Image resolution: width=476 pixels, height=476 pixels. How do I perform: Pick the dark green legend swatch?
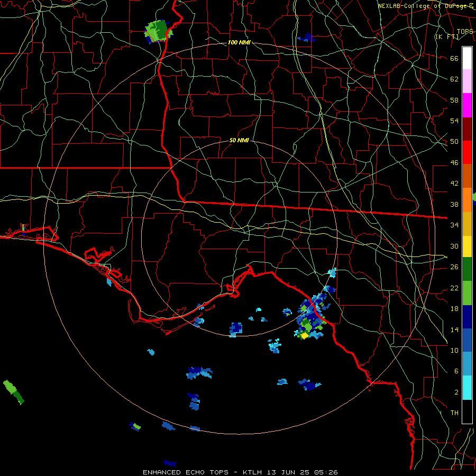(x=467, y=269)
